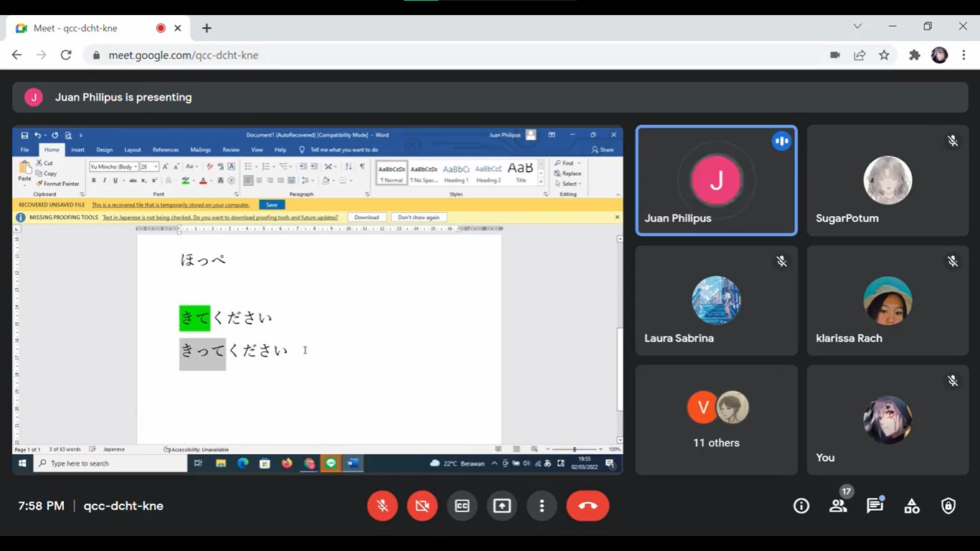Open References tab in presented Word
The image size is (980, 551).
click(x=166, y=150)
